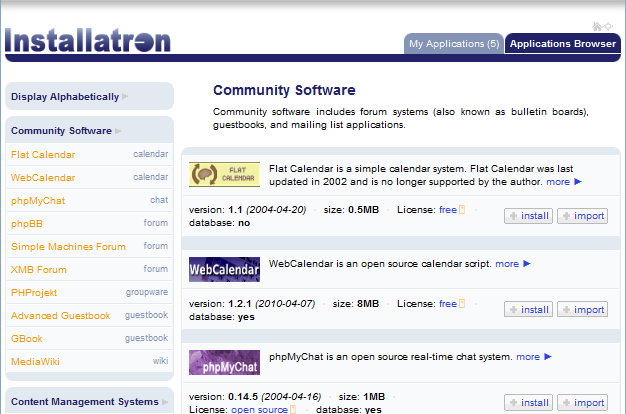
Task: Expand the Content Management Systems section
Action: click(x=89, y=401)
